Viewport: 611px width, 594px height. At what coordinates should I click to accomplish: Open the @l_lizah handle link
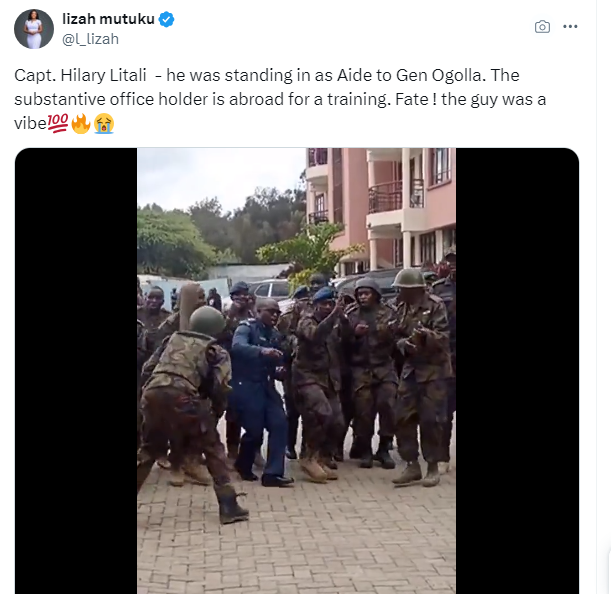pyautogui.click(x=90, y=39)
